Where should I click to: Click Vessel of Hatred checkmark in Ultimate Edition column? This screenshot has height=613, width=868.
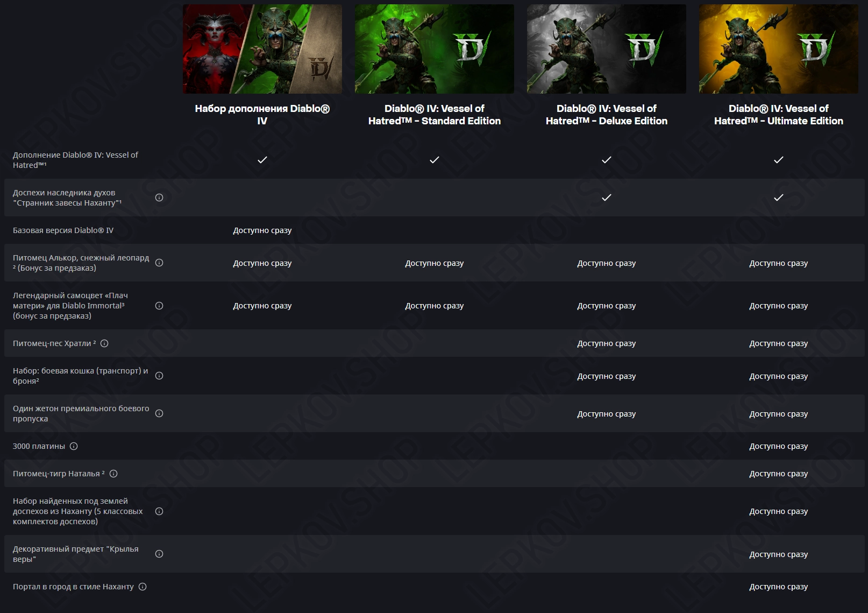pyautogui.click(x=779, y=160)
